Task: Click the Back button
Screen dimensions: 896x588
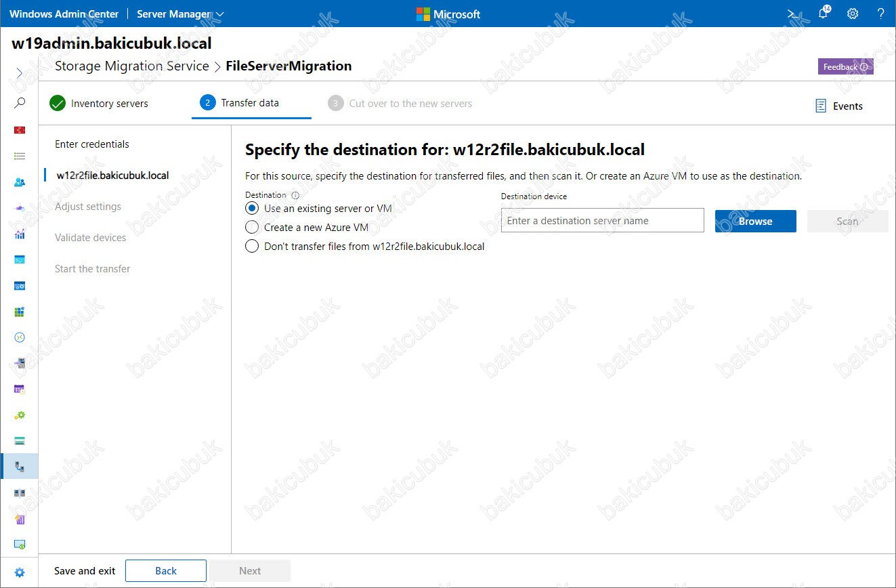Action: [x=166, y=571]
